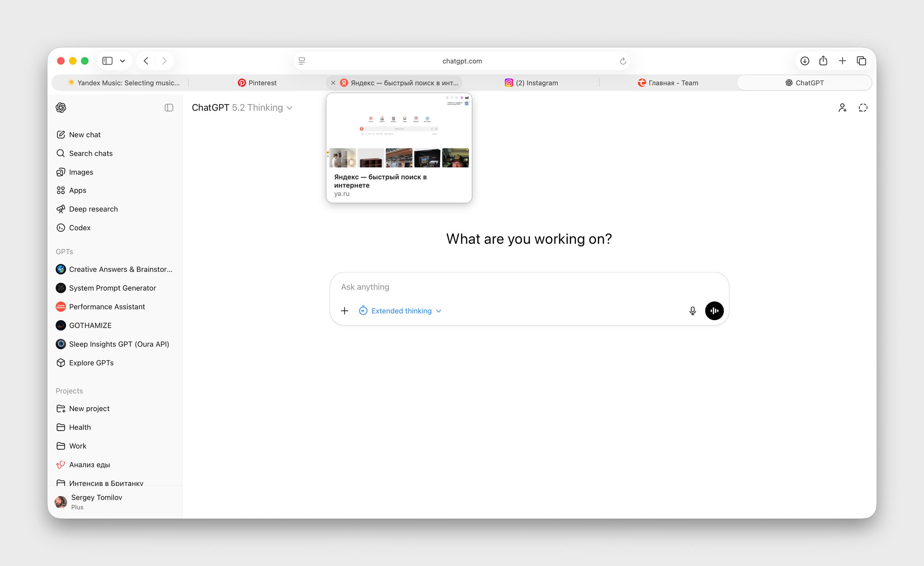Expand the Extended thinking dropdown

coord(400,311)
